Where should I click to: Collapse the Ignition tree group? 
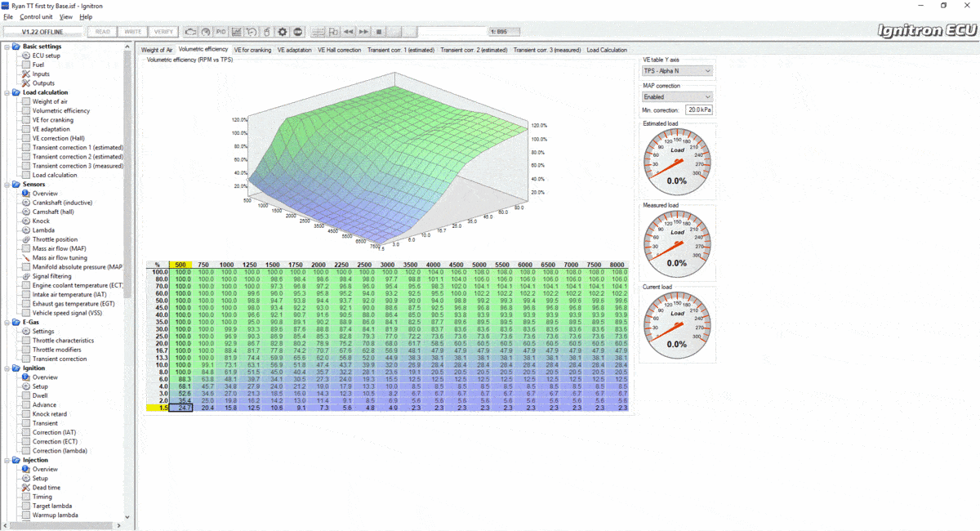tap(7, 368)
